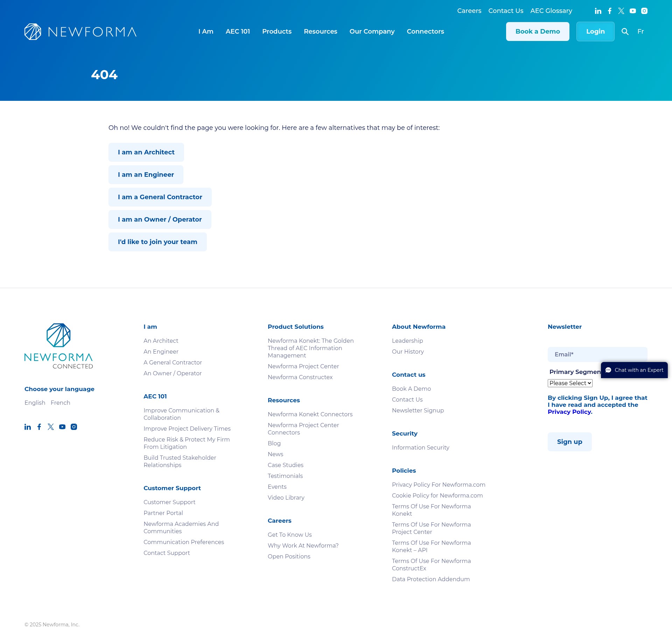Screen dimensions: 672x633
Task: Open LinkedIn icon in top header
Action: pos(598,11)
